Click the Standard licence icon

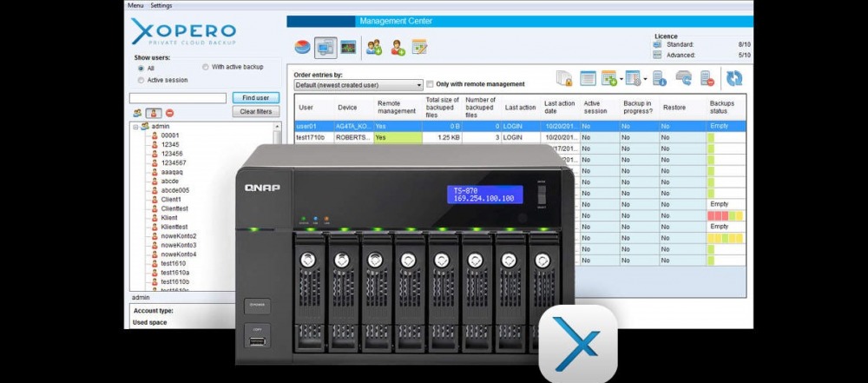[657, 44]
